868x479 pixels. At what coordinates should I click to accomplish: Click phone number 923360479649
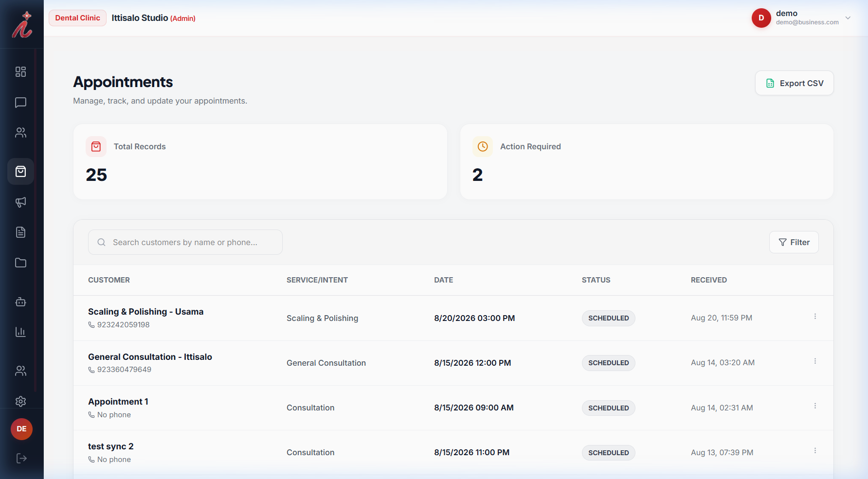point(124,370)
